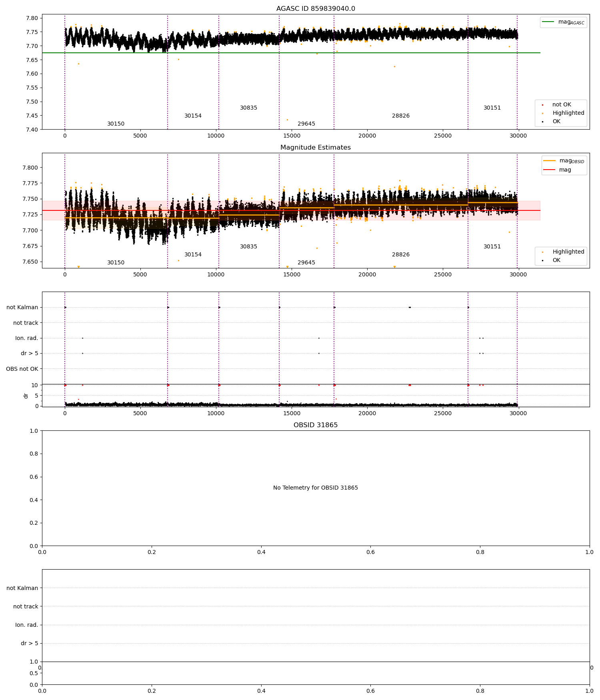Click OBSID label 29645 in the top plot

click(x=306, y=124)
